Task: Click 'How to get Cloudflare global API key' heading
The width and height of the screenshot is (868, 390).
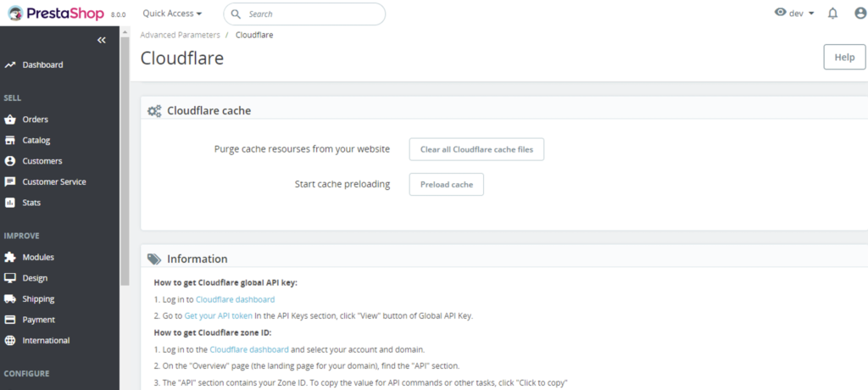Action: (225, 282)
